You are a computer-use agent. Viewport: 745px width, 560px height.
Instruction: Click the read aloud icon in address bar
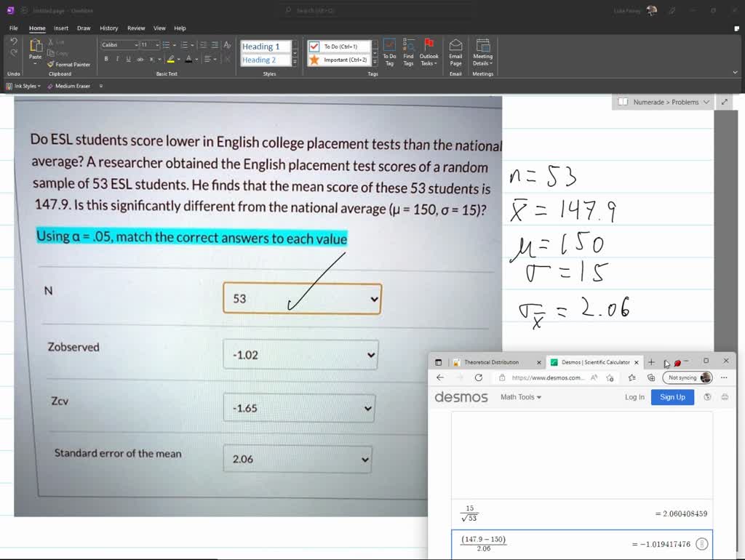tap(594, 377)
